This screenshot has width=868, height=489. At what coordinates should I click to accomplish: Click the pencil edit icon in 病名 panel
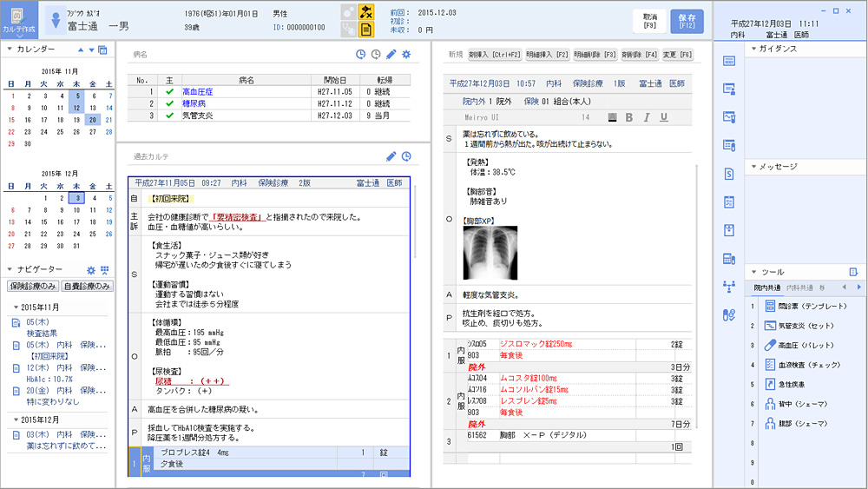pyautogui.click(x=391, y=55)
